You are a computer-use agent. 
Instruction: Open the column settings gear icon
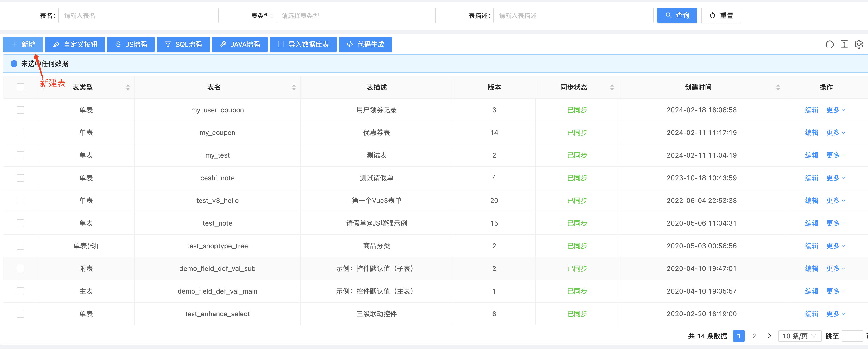pyautogui.click(x=859, y=44)
